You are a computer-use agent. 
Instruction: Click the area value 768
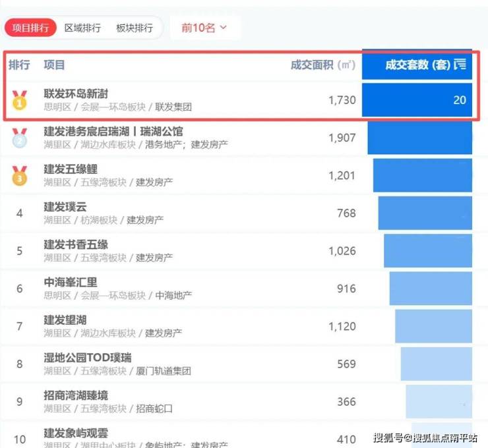coord(346,213)
